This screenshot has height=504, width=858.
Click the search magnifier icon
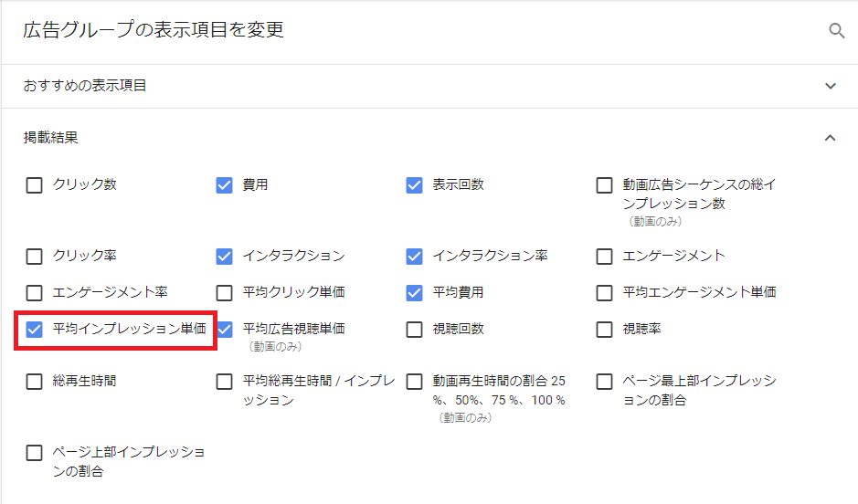tap(836, 31)
